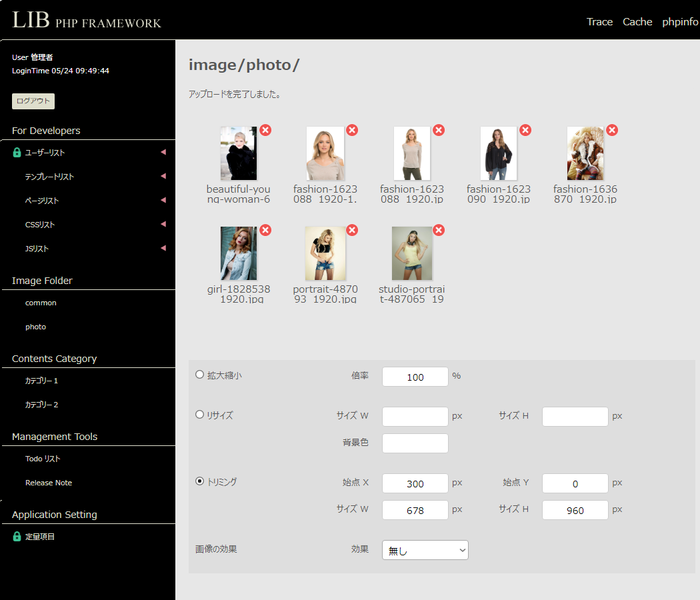Click the green lock icon beside 定量項目
The image size is (700, 600).
(17, 537)
